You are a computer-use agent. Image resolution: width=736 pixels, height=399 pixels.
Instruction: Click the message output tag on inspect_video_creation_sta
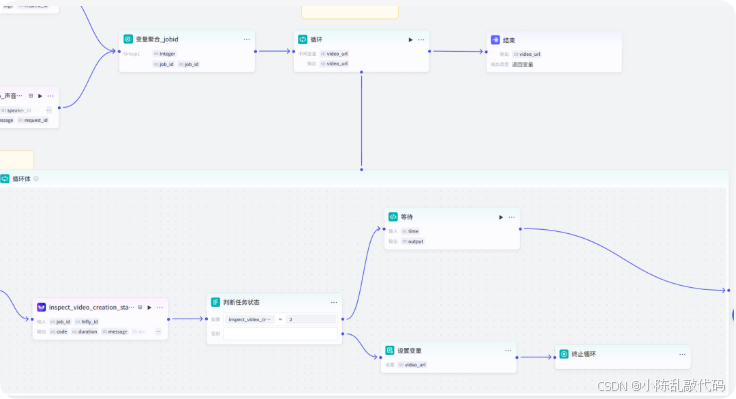[x=115, y=332]
